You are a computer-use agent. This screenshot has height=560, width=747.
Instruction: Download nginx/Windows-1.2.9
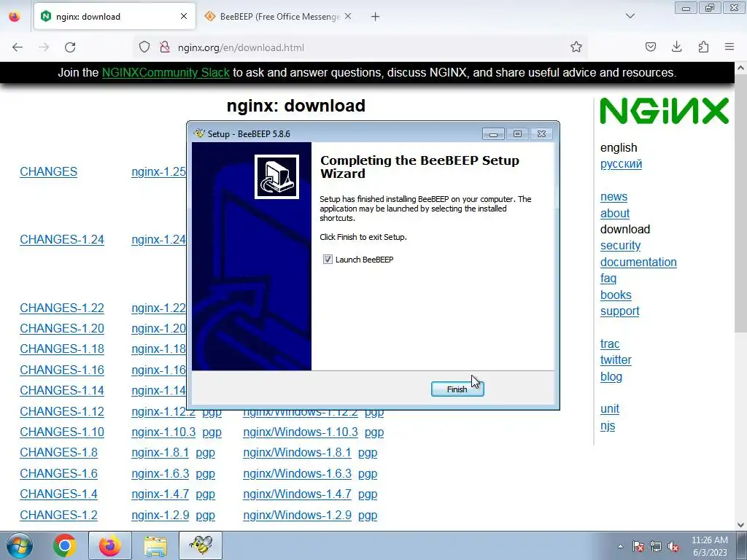tap(297, 516)
